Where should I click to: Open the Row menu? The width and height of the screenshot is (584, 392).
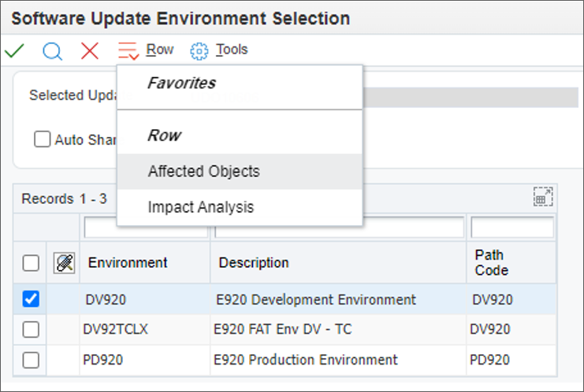(159, 50)
